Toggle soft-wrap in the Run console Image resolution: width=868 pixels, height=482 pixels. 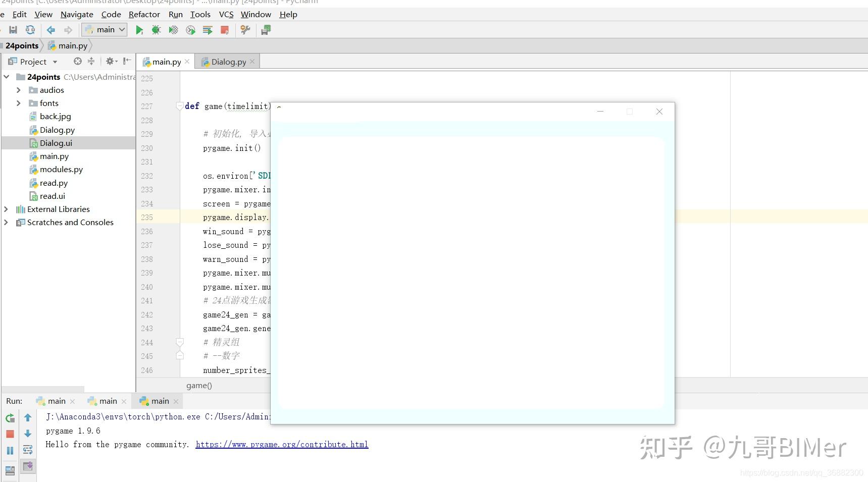click(x=28, y=449)
